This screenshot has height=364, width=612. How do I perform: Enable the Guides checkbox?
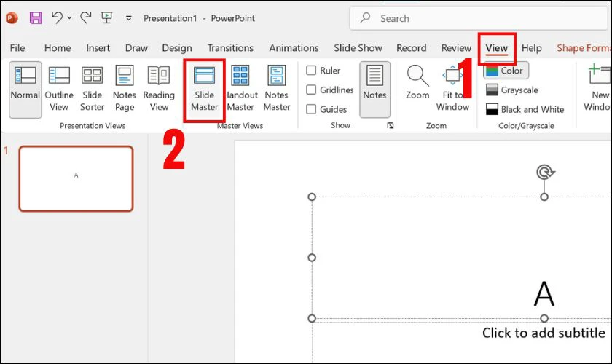coord(311,109)
